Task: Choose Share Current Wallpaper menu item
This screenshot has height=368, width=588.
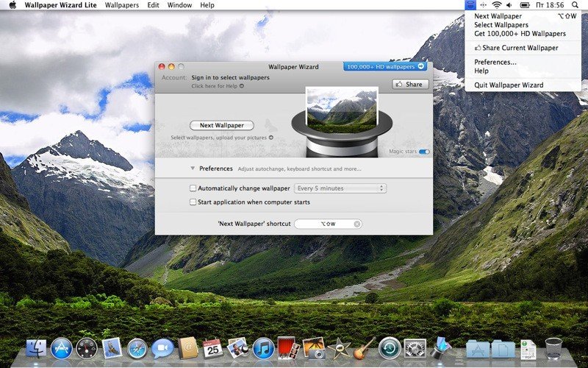Action: 523,48
